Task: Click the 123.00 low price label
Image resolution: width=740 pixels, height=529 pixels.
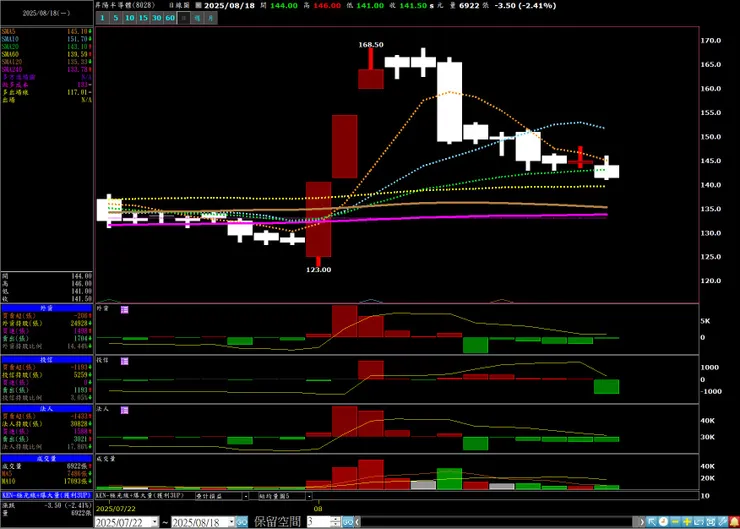Action: [319, 270]
